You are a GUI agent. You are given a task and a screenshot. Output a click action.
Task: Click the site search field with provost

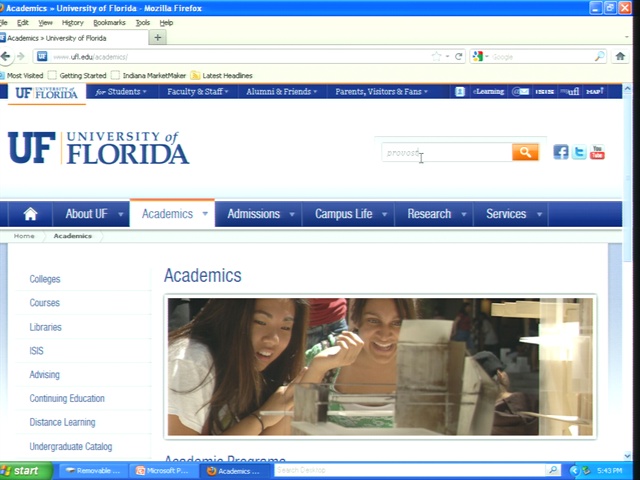[447, 152]
